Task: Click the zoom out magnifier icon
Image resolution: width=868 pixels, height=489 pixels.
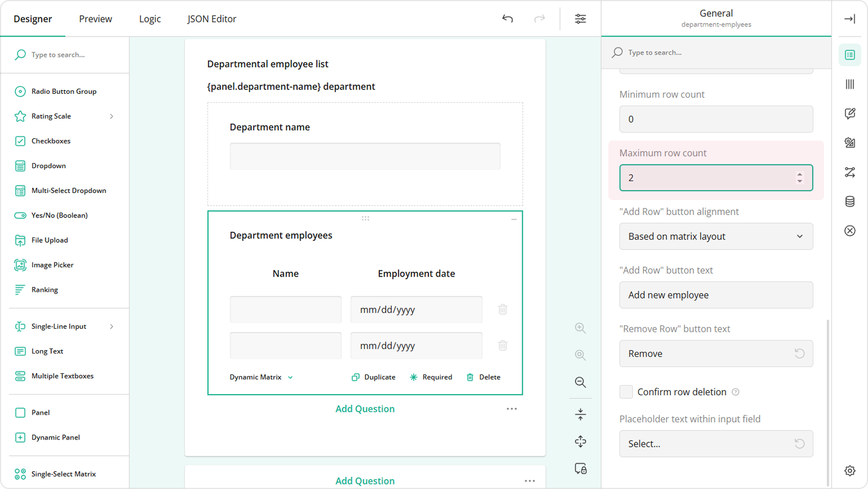Action: (580, 382)
